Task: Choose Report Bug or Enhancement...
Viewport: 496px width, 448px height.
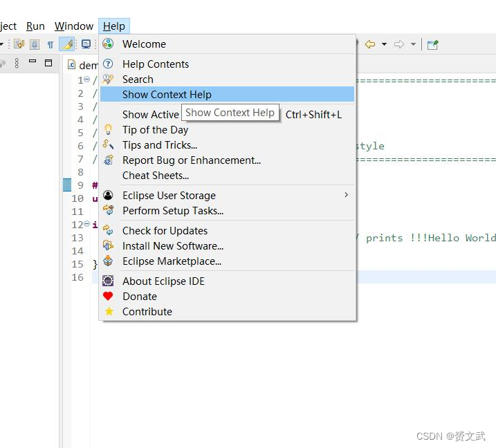Action: [227, 160]
